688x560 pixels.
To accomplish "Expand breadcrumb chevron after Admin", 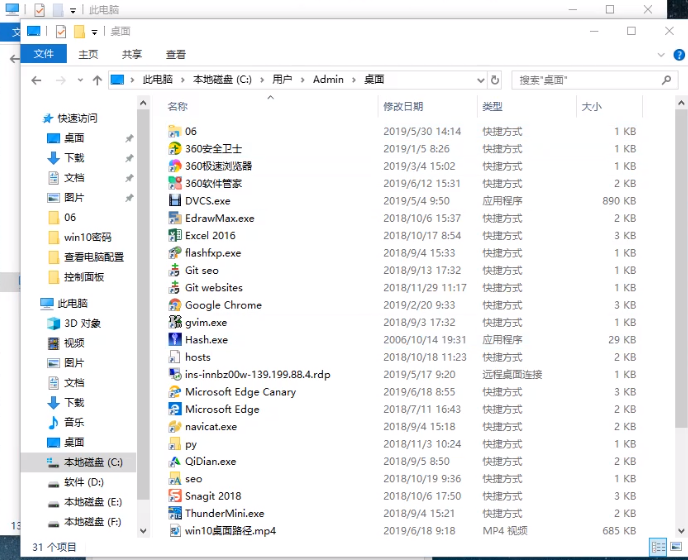I will pyautogui.click(x=354, y=80).
